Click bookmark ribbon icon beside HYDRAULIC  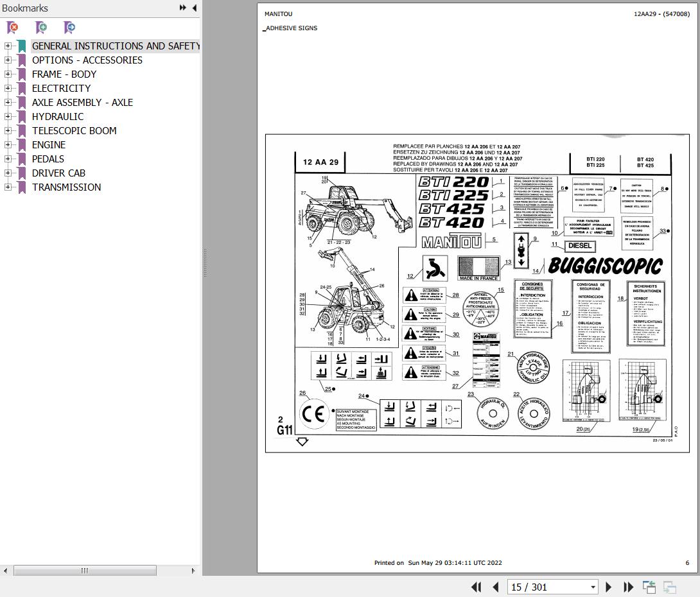(21, 117)
